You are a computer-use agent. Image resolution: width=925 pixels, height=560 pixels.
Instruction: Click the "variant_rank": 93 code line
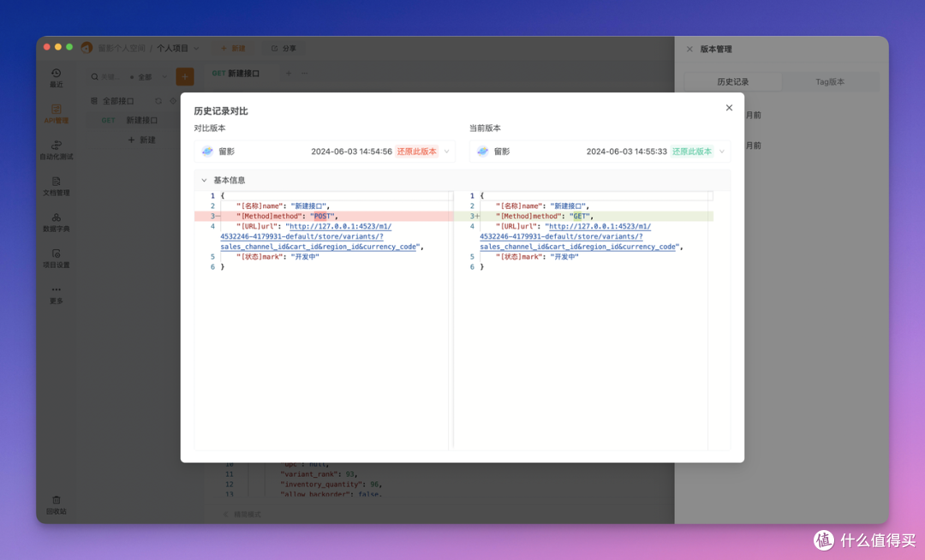pyautogui.click(x=319, y=474)
